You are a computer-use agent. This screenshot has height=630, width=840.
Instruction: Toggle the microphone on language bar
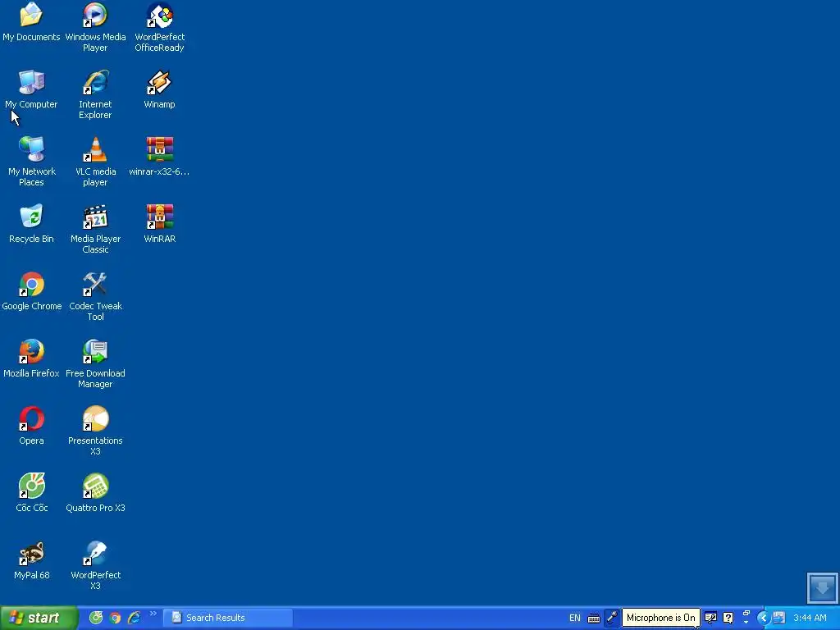tap(612, 618)
